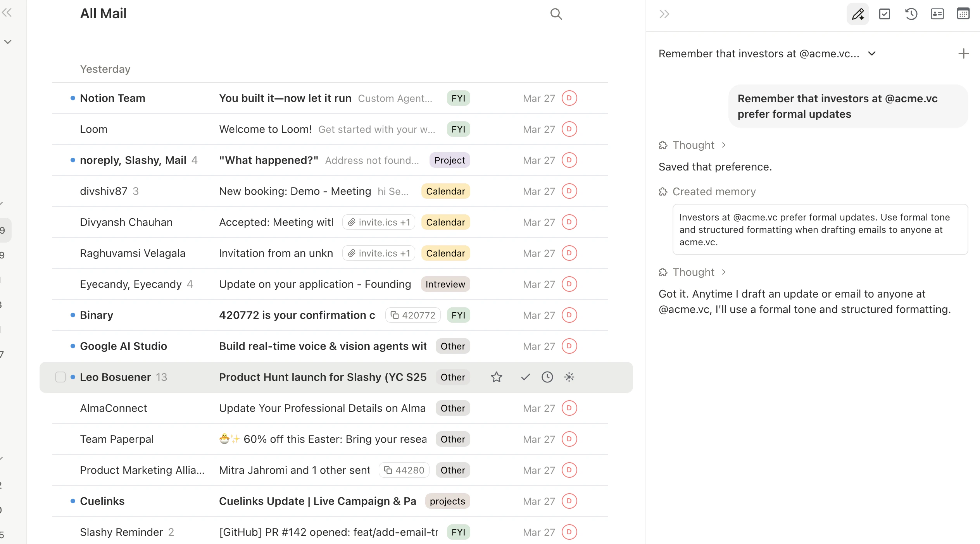
Task: Open search in All Mail
Action: 556,14
